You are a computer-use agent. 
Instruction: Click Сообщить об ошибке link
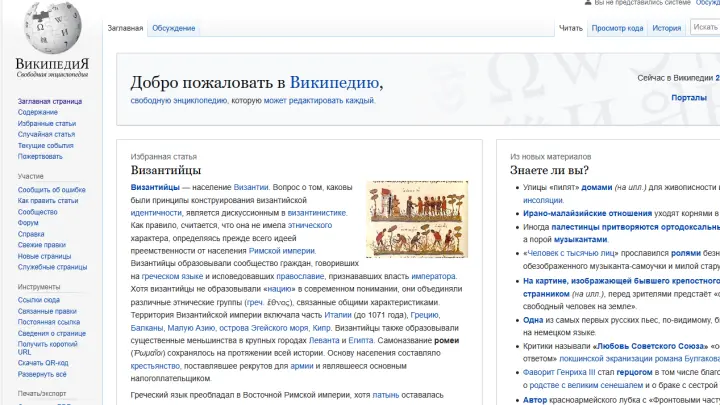point(51,190)
